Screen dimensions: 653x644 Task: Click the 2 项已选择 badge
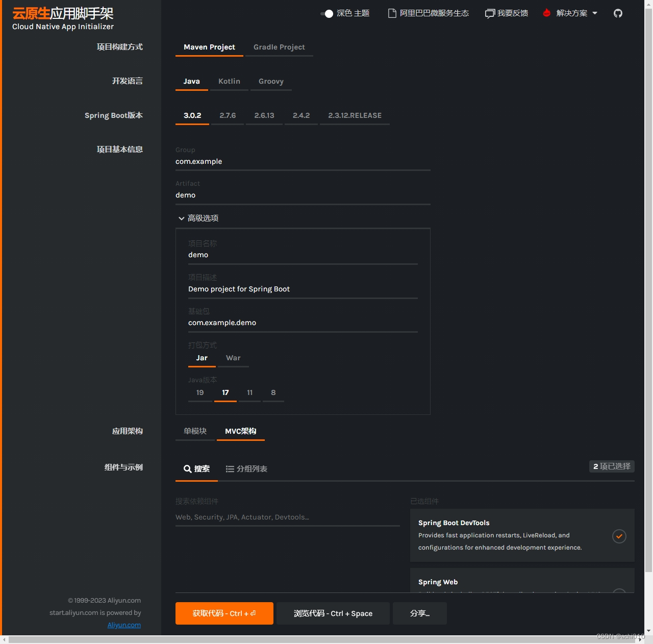click(x=612, y=466)
